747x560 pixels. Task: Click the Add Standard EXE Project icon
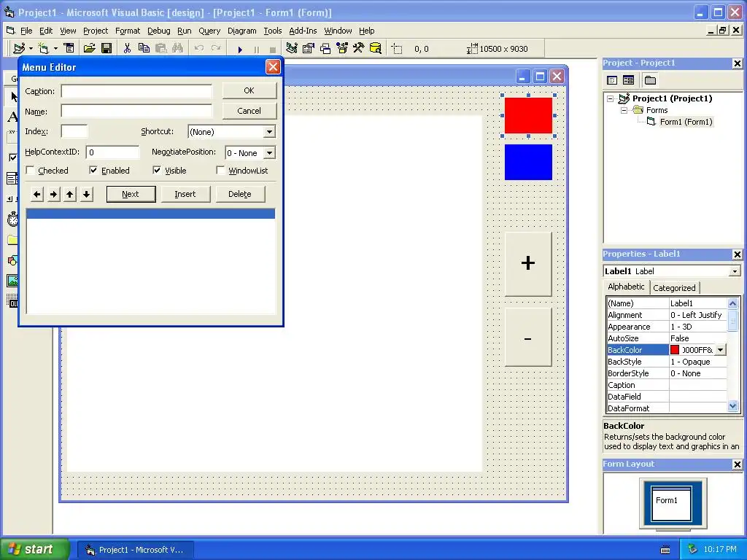click(19, 49)
